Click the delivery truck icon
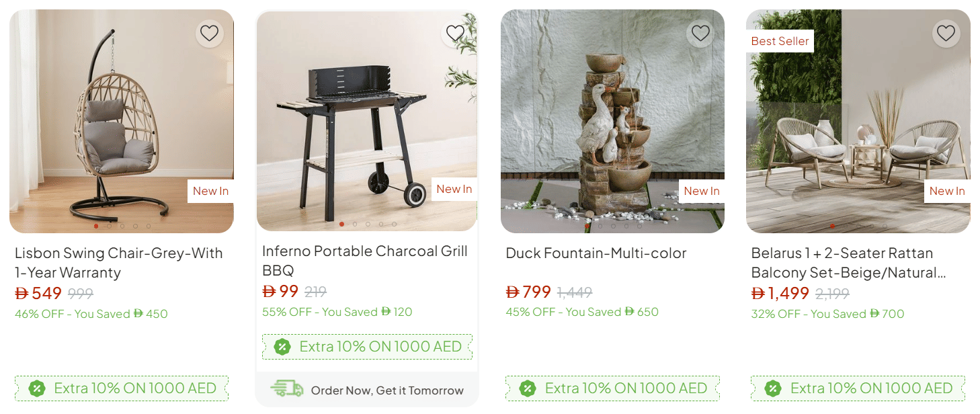This screenshot has width=980, height=414. tap(286, 389)
